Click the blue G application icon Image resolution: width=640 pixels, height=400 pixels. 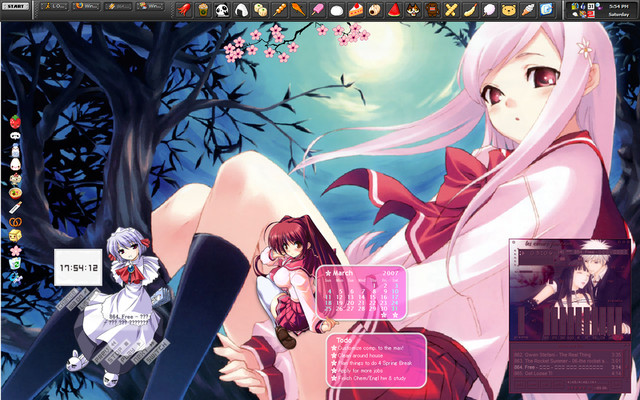pos(547,9)
